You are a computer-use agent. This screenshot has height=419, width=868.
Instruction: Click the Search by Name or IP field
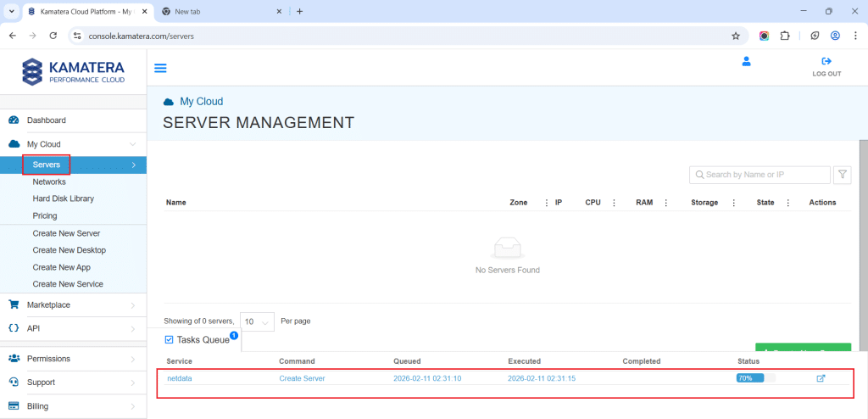760,175
